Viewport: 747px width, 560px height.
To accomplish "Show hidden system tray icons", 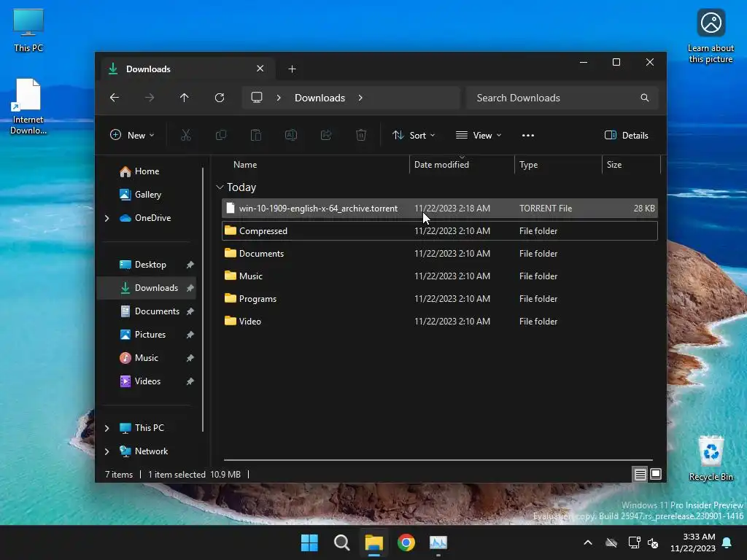I will pyautogui.click(x=588, y=542).
